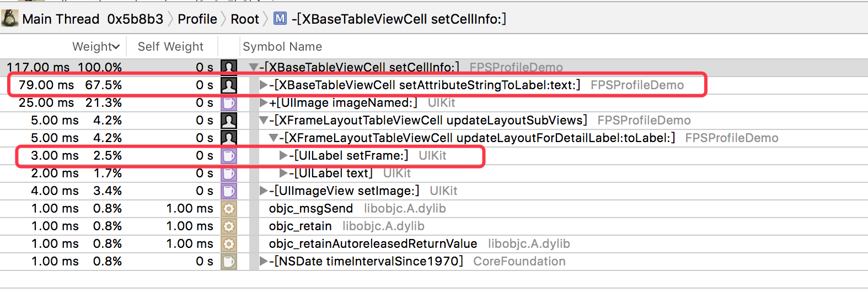
Task: Click the purple cup icon beside UIImageView setImage
Action: [x=229, y=191]
